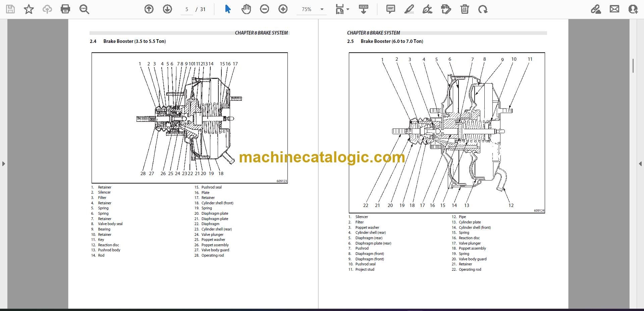The image size is (644, 311).
Task: Click the 'Cylinder shell (front)' entry numbered 18
Action: [x=217, y=203]
